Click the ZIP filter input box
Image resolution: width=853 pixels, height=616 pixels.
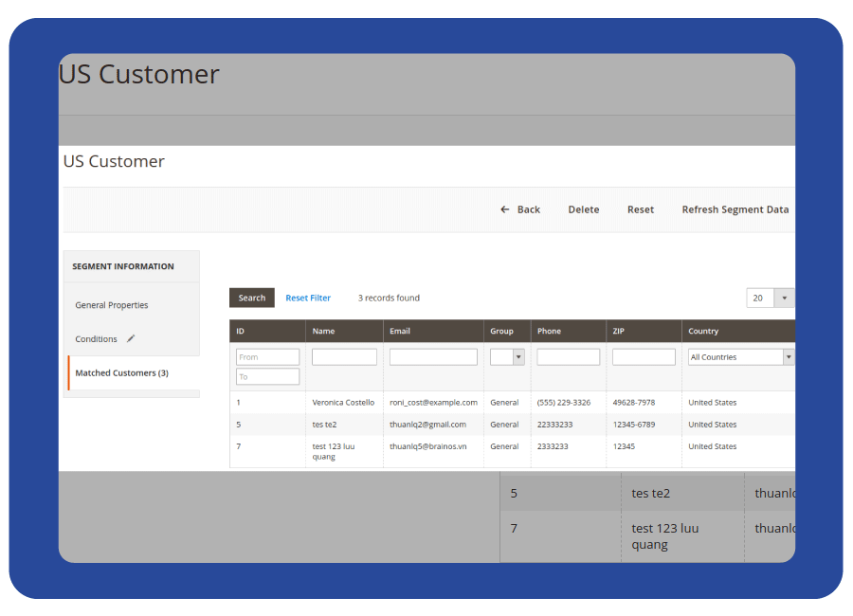(644, 357)
